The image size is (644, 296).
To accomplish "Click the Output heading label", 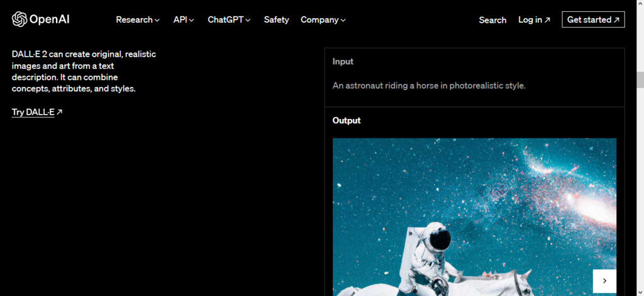I will 347,120.
